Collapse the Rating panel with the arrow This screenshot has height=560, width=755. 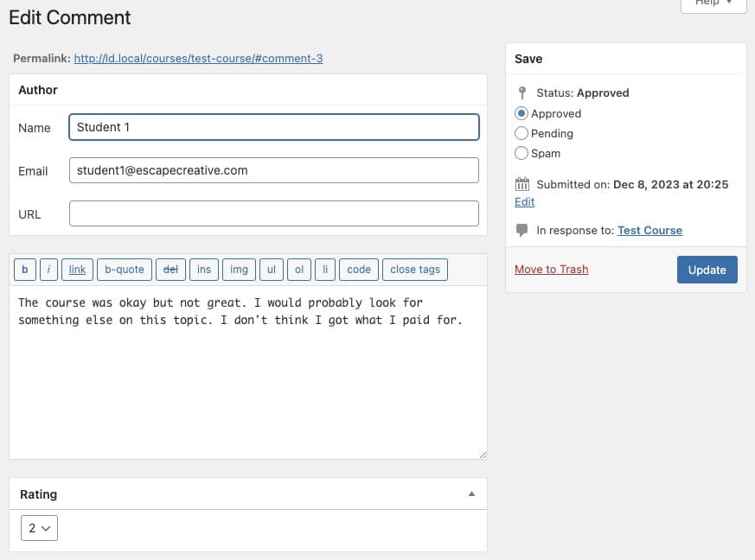click(472, 494)
